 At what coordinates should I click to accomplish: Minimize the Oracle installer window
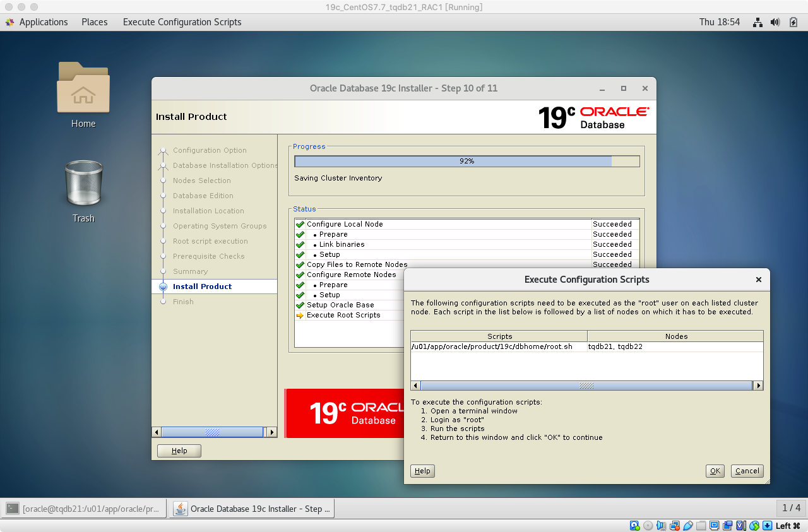[x=602, y=88]
